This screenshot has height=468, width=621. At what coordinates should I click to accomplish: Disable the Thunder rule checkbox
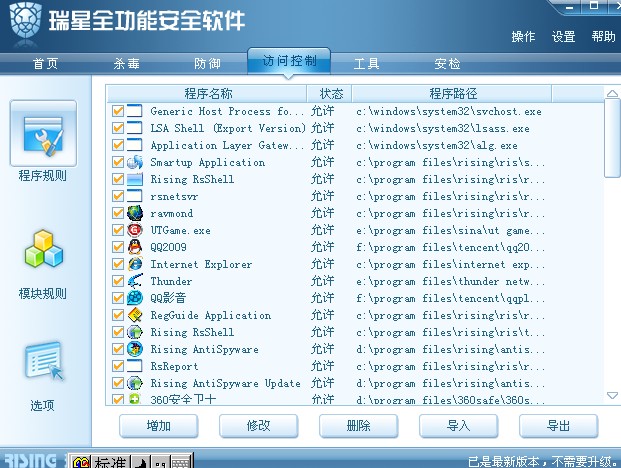click(118, 281)
